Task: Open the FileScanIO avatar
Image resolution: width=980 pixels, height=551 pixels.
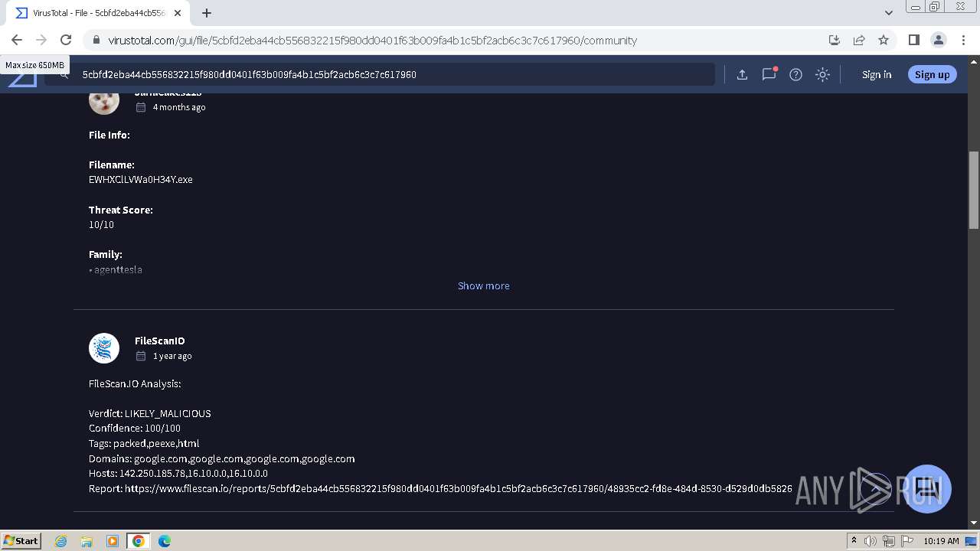Action: coord(104,348)
